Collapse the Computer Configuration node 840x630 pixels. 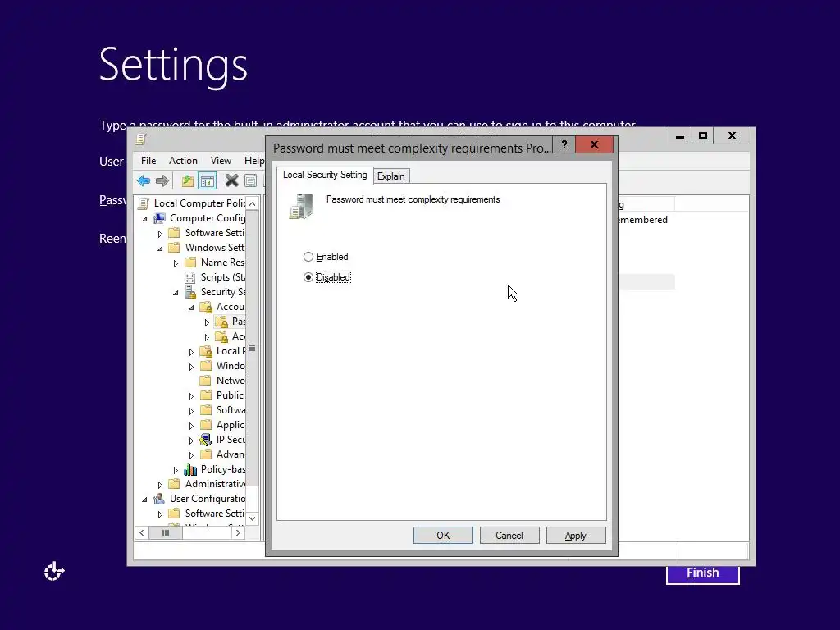[x=144, y=219]
